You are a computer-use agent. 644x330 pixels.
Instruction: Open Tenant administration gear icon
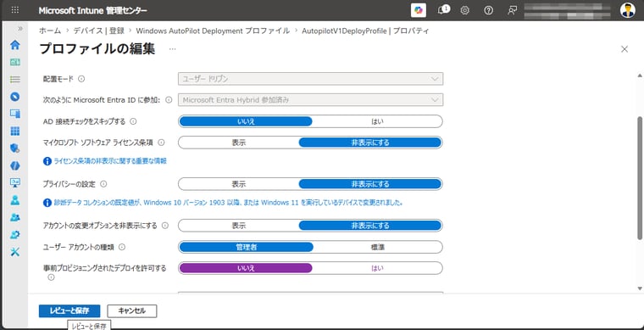click(15, 235)
